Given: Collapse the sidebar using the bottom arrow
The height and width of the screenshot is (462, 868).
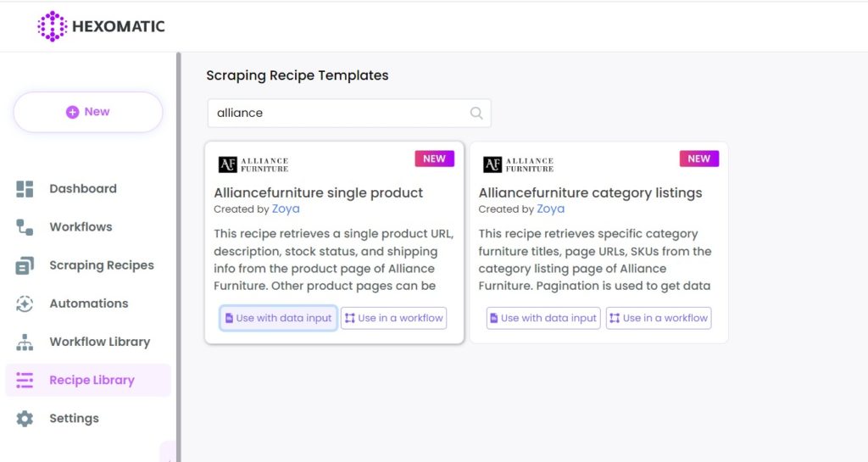Looking at the screenshot, I should click(169, 452).
